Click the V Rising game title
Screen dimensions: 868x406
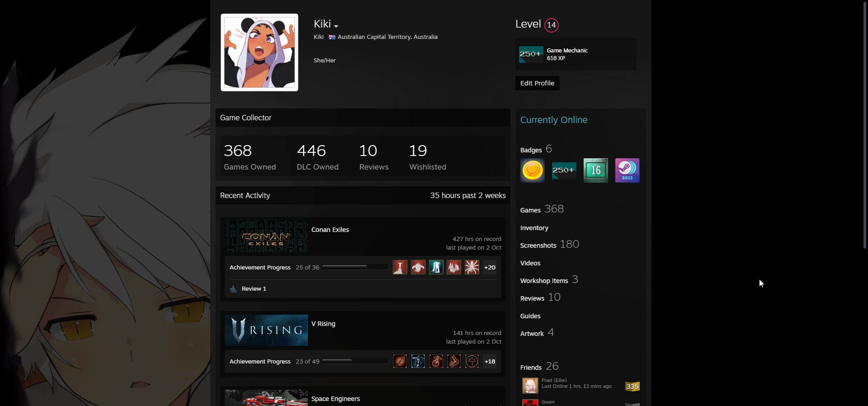click(x=323, y=324)
